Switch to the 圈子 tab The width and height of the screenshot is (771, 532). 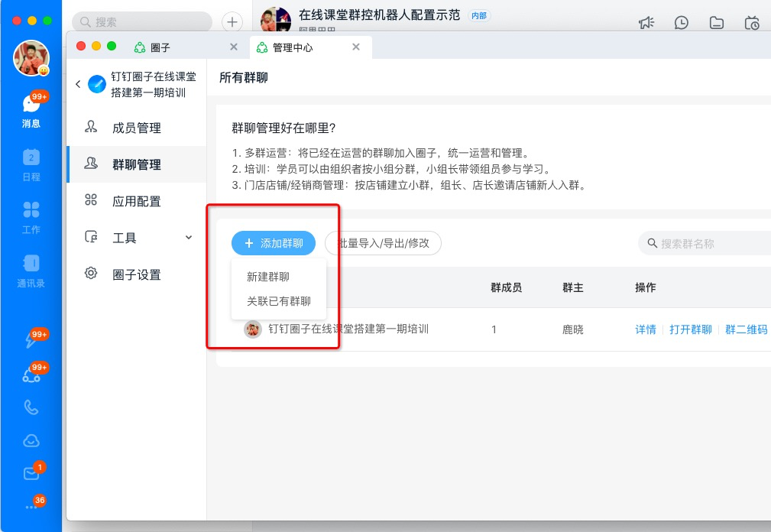(184, 47)
